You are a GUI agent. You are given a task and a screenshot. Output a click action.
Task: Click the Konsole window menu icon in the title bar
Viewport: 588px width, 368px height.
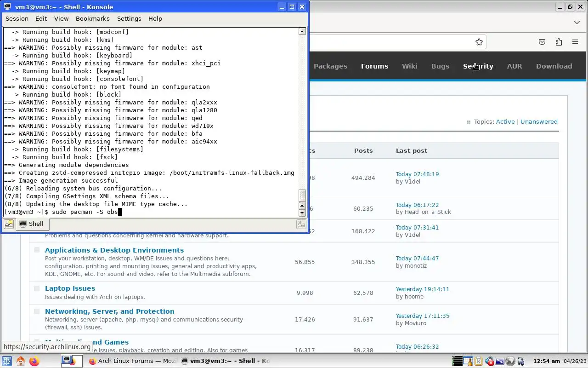pos(7,6)
